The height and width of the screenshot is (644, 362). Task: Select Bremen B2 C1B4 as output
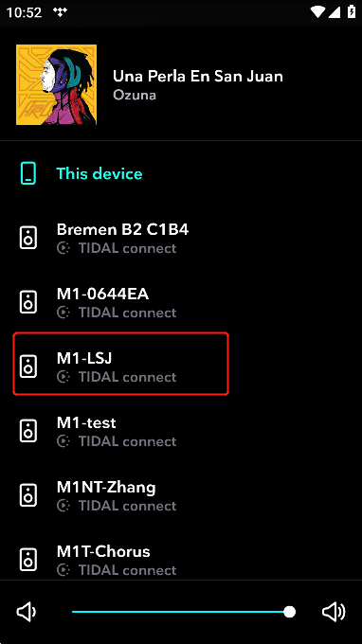[x=181, y=238]
